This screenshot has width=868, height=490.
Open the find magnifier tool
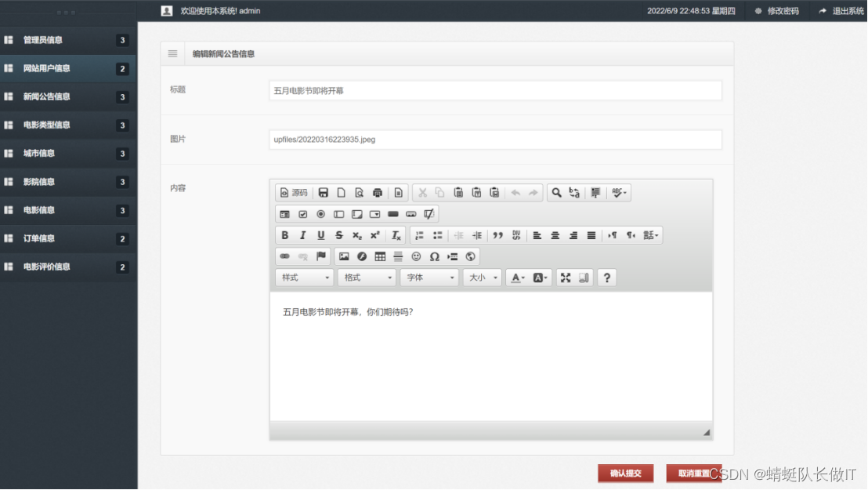556,193
